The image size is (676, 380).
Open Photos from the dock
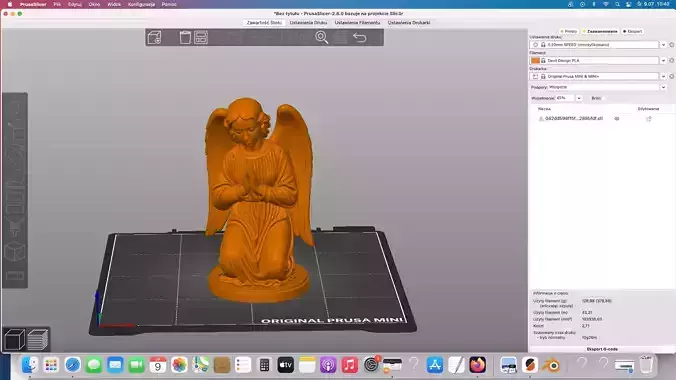coord(179,365)
